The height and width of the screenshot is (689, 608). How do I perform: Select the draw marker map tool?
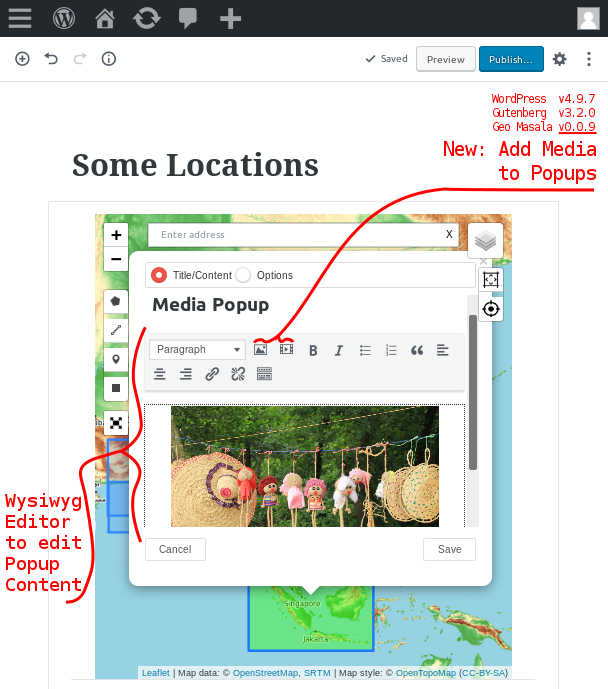[116, 359]
